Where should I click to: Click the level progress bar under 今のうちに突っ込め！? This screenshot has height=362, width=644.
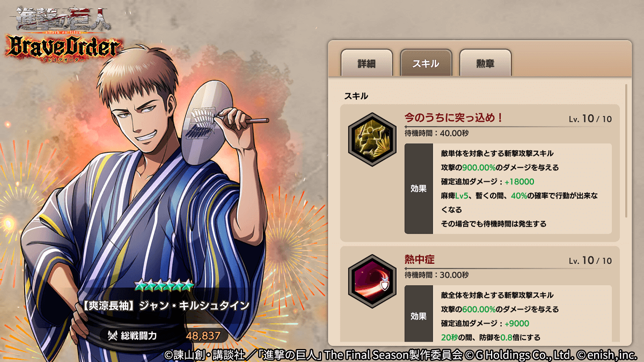[508, 126]
